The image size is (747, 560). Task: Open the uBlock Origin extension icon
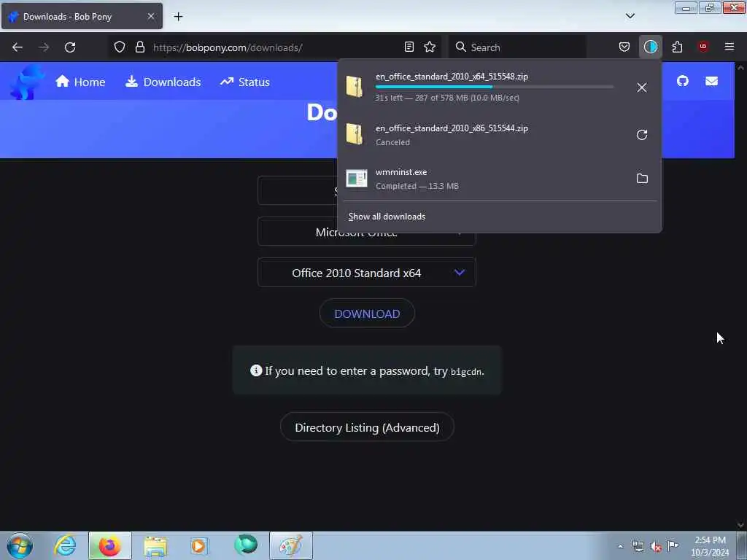point(703,47)
